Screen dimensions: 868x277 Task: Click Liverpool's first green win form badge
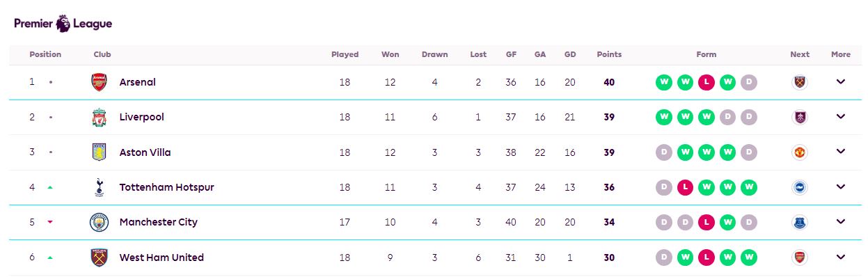click(664, 117)
